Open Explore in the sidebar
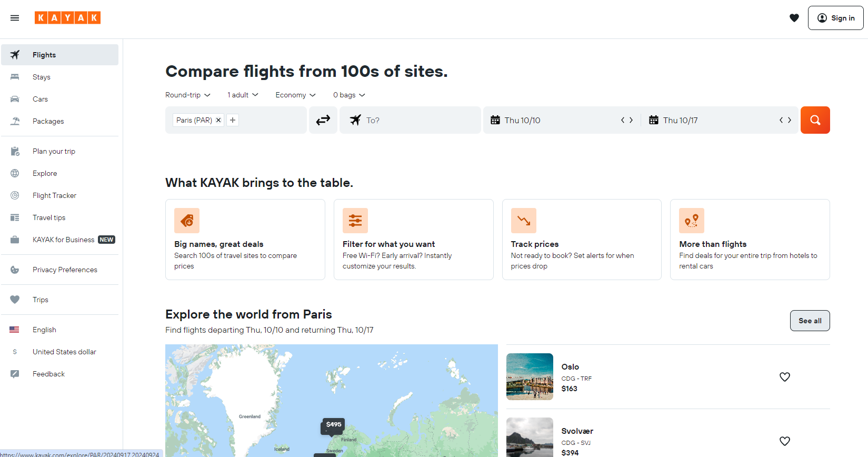 [x=59, y=173]
